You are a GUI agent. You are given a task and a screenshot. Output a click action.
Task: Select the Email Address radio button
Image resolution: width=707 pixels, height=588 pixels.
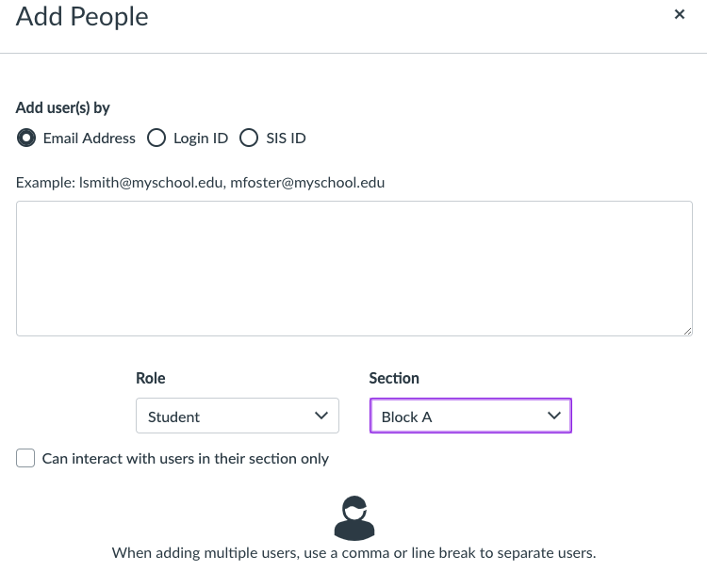click(26, 138)
